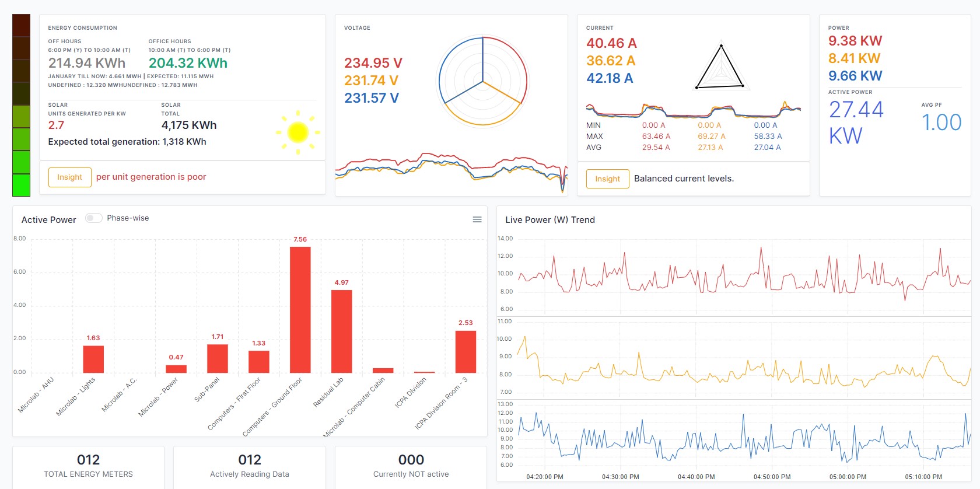Click the 8.41 KW power value
The image size is (980, 489).
pyautogui.click(x=854, y=58)
